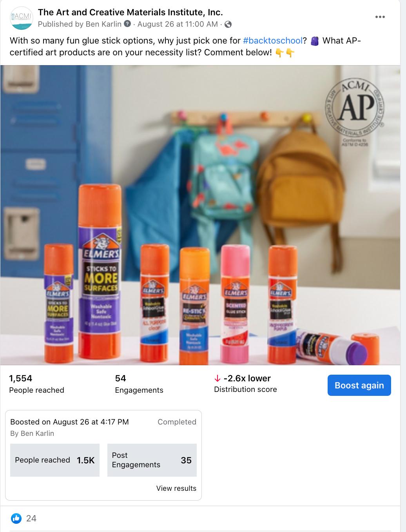Click the ACMI page profile picture
Viewport: 406px width, 532px height.
[x=21, y=18]
